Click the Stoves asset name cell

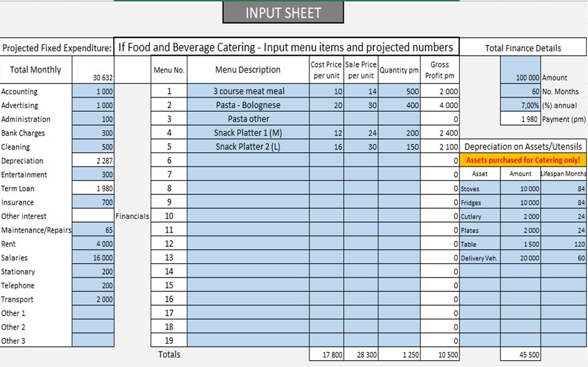point(480,188)
